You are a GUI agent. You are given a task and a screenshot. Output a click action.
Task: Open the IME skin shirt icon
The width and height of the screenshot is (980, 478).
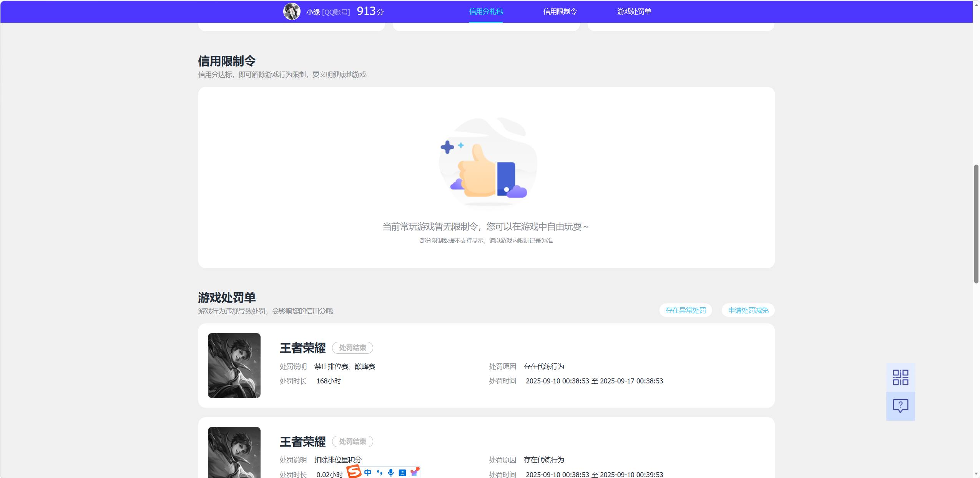[x=414, y=472]
